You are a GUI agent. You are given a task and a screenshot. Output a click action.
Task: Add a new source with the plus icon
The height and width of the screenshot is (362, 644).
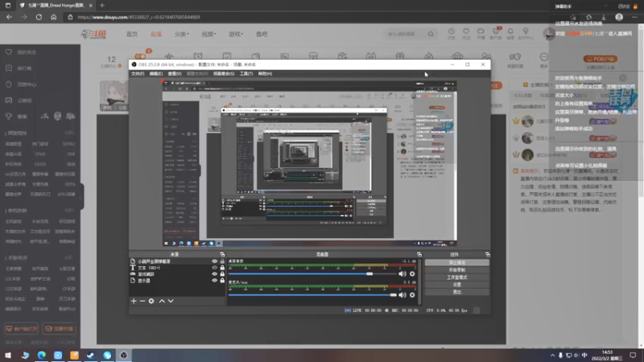(134, 301)
